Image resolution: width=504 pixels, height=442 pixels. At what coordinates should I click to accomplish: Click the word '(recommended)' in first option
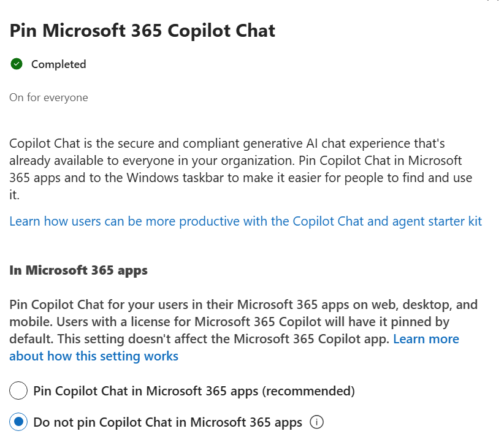click(308, 391)
